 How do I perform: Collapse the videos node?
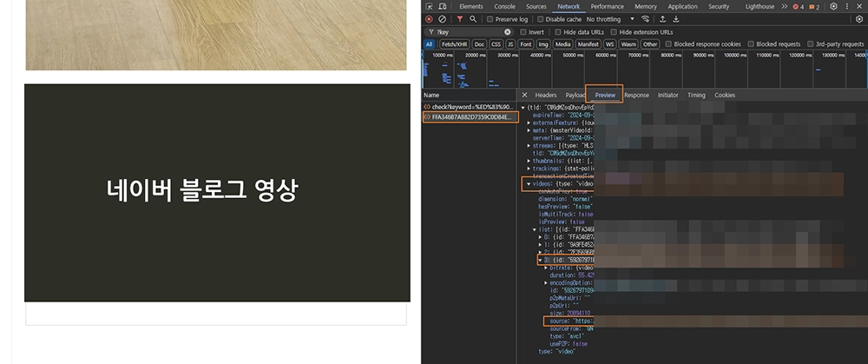tap(529, 183)
